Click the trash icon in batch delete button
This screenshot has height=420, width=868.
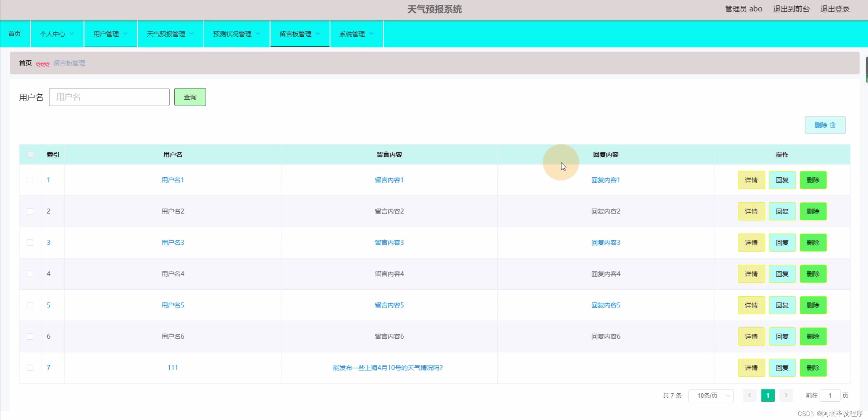(833, 125)
